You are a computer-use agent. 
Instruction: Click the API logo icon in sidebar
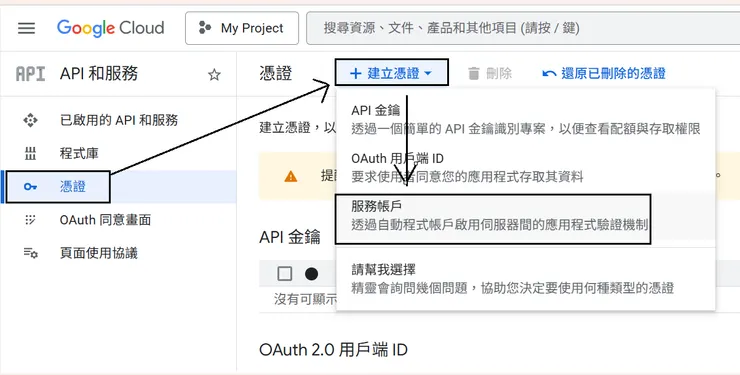pos(31,74)
